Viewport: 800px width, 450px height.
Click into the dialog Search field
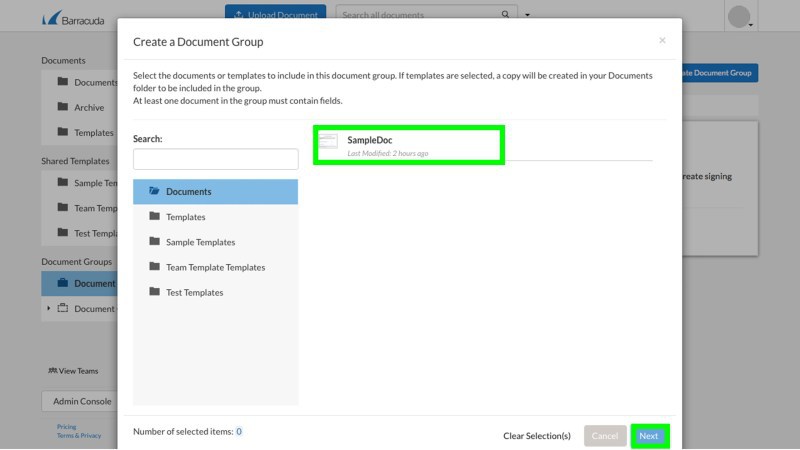[215, 159]
